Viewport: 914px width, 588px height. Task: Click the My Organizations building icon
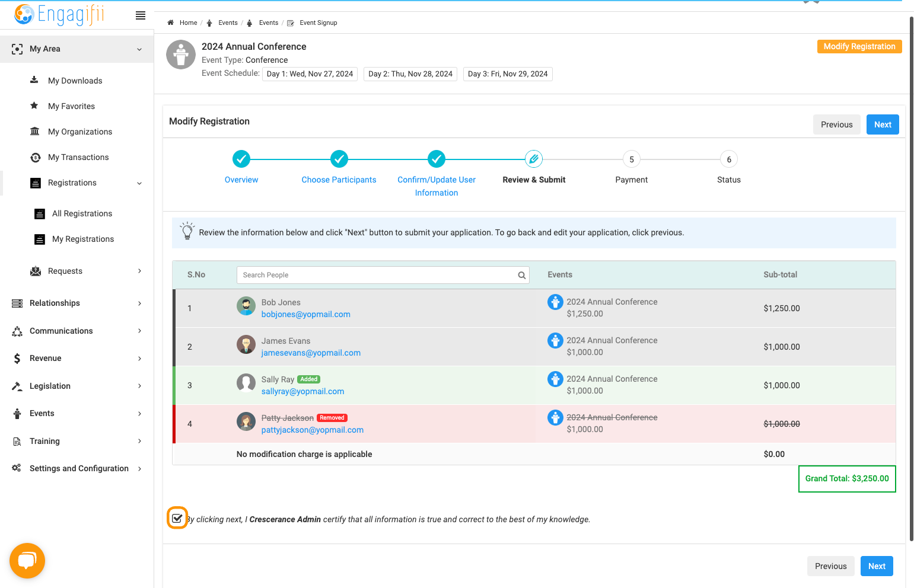pyautogui.click(x=35, y=131)
